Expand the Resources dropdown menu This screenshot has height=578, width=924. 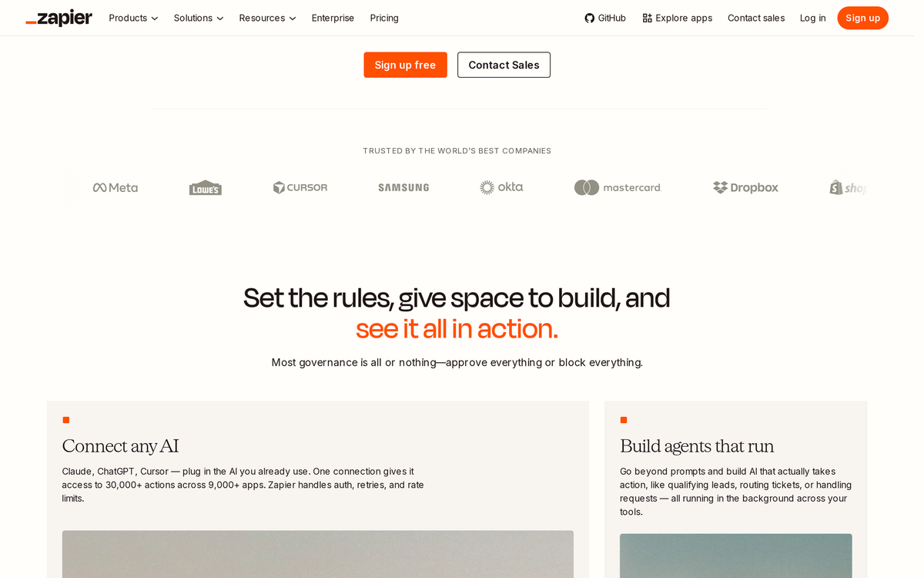tap(267, 18)
